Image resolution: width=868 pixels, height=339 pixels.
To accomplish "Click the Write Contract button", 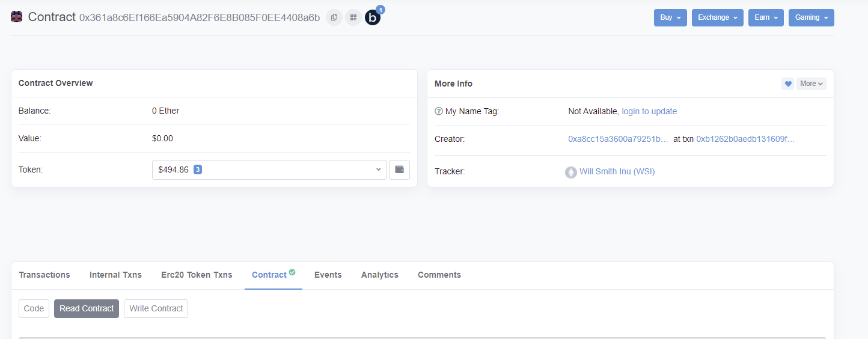I will [156, 308].
